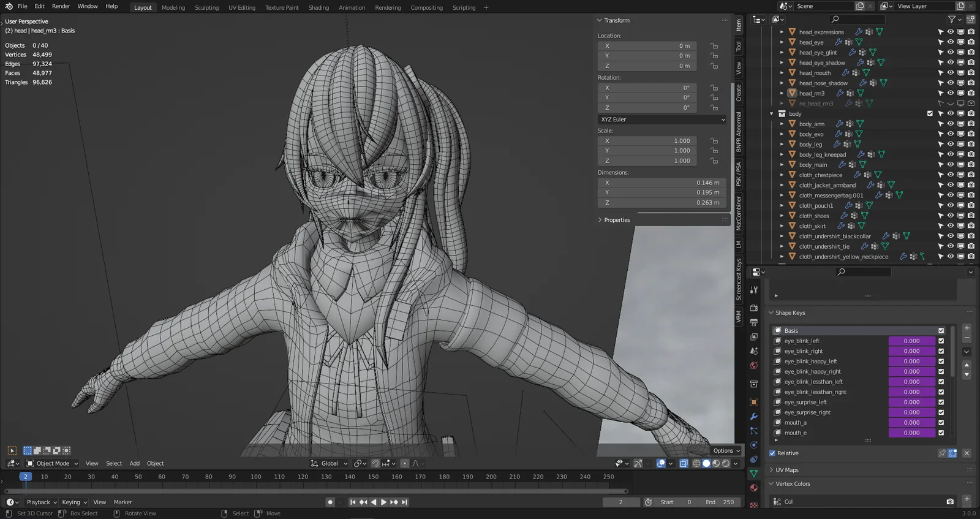Click the End frame field in timeline

click(720, 502)
